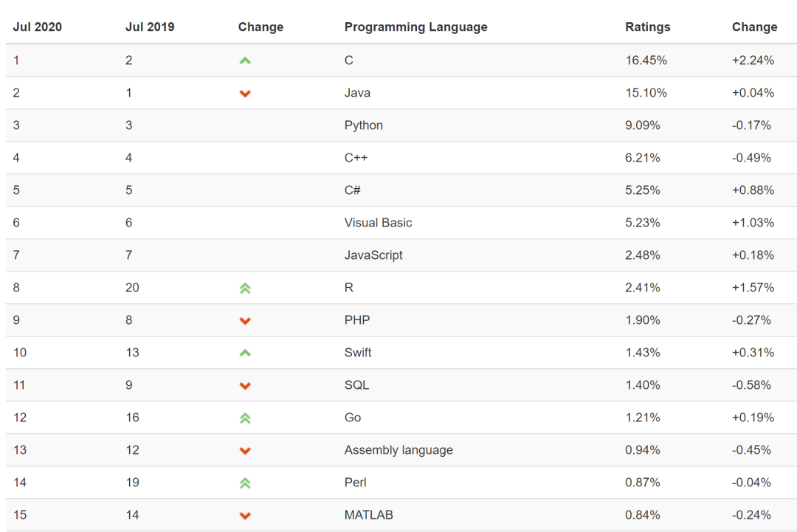797x532 pixels.
Task: Click the green up arrow next to Swift
Action: [x=245, y=353]
